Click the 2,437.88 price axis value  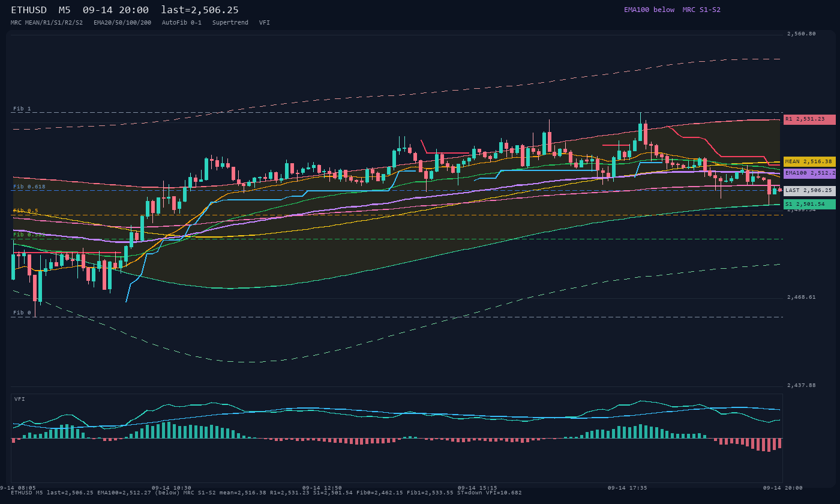(802, 385)
